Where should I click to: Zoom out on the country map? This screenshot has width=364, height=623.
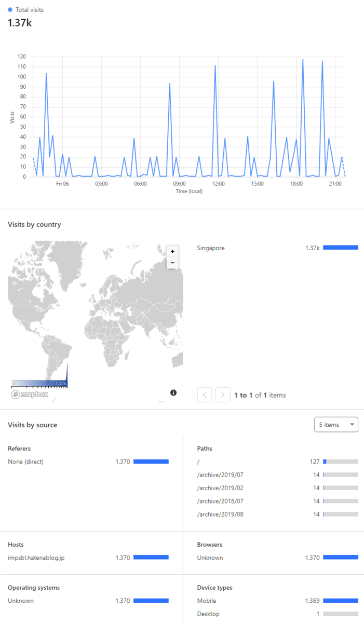pos(172,263)
